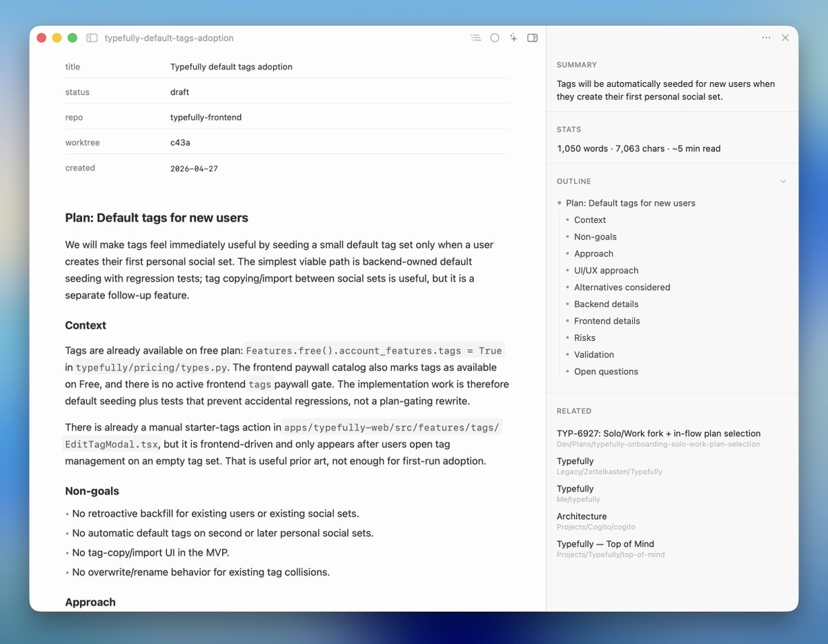Viewport: 828px width, 644px height.
Task: Click the 'worktree' property label
Action: (82, 143)
